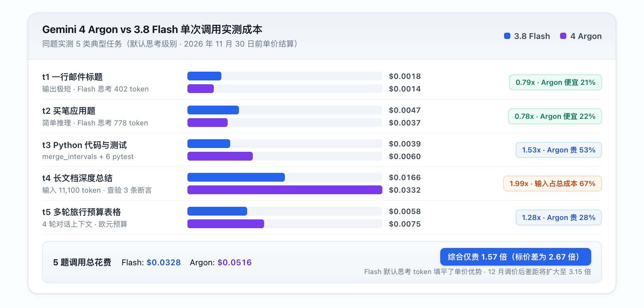The width and height of the screenshot is (644, 308).
Task: Select the row title 't5 多轮旅行预算表格'
Action: click(81, 212)
